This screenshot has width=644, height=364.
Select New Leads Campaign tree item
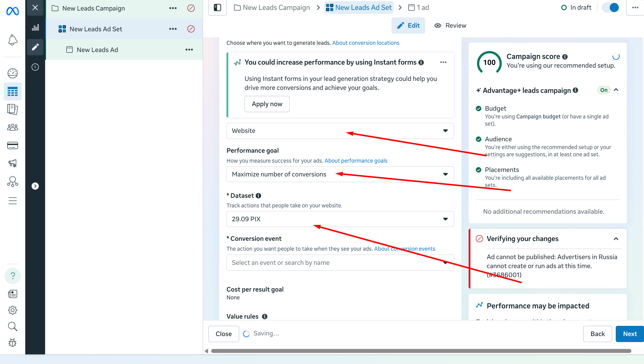tap(94, 8)
